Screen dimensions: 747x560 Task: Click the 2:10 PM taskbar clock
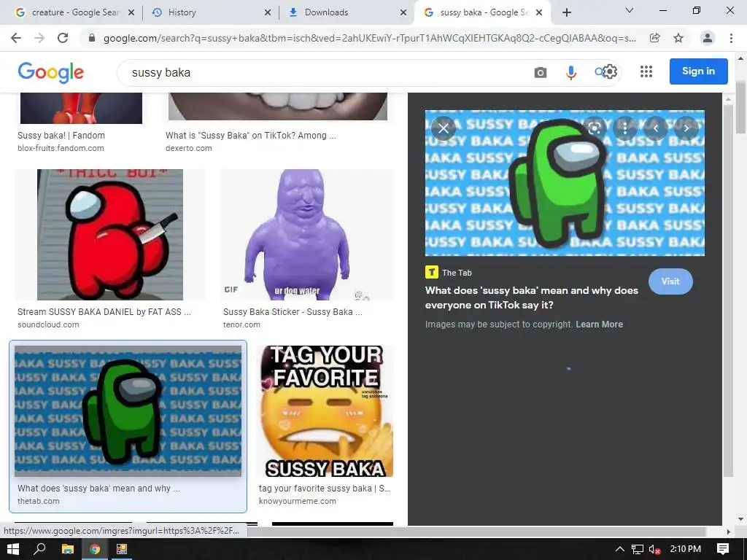686,549
